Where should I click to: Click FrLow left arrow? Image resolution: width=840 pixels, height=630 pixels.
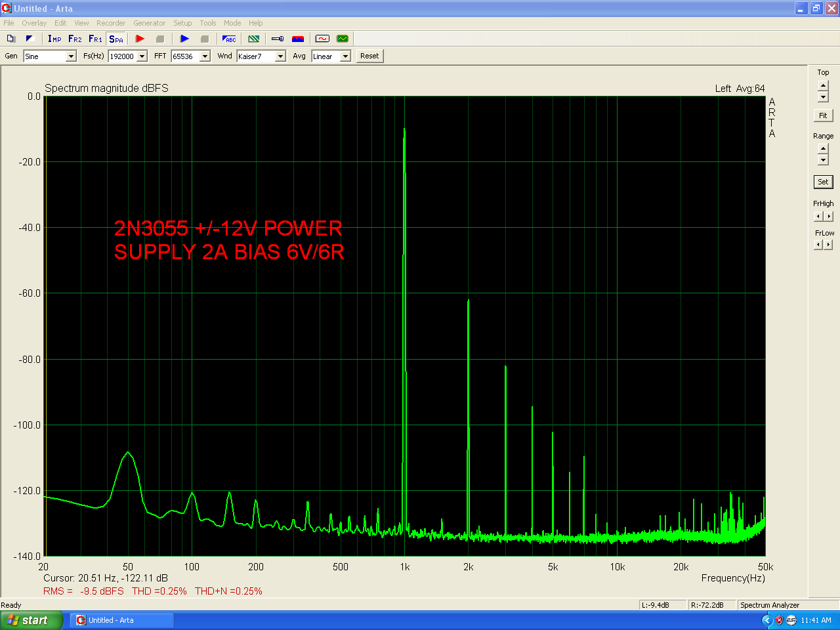(818, 245)
